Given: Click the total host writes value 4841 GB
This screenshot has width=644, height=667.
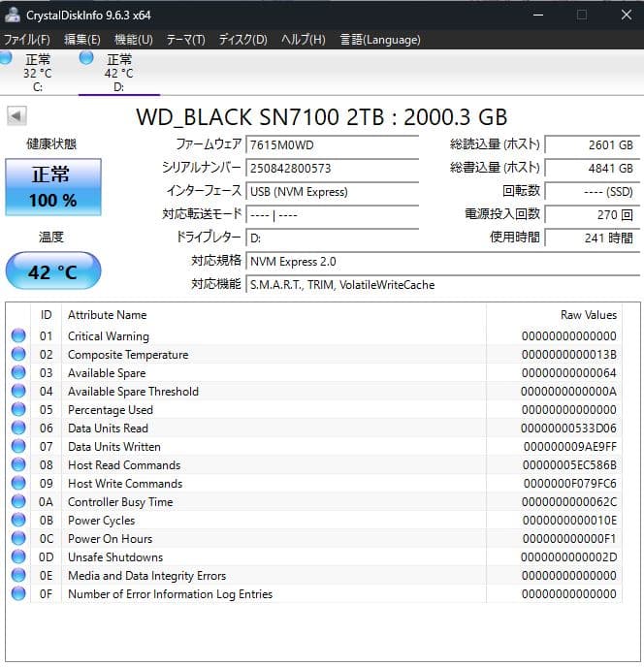Looking at the screenshot, I should tap(592, 169).
